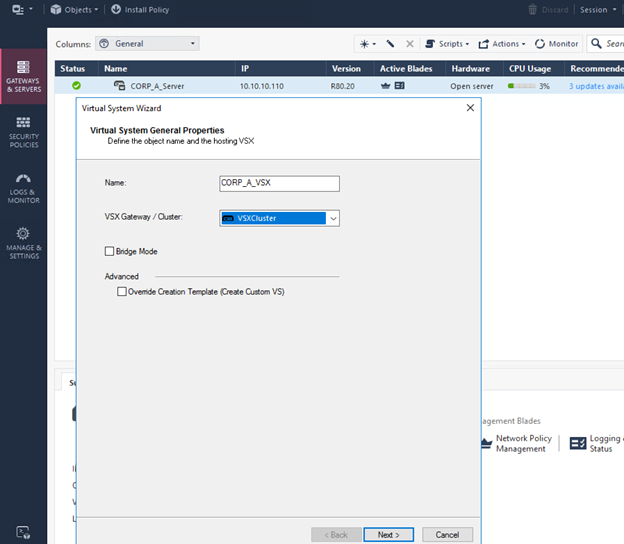Viewport: 624px width, 544px height.
Task: Click the Edit pencil icon
Action: click(390, 44)
